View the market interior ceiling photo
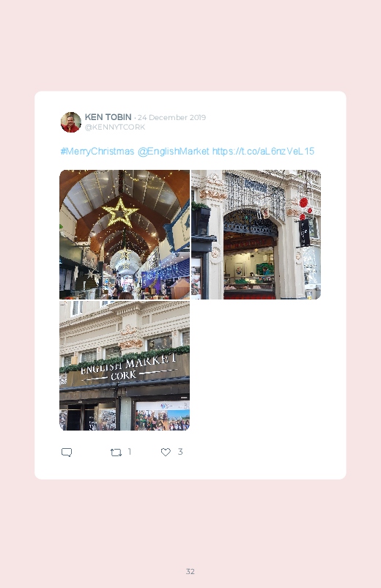Screen dimensions: 381x588 click(x=125, y=234)
